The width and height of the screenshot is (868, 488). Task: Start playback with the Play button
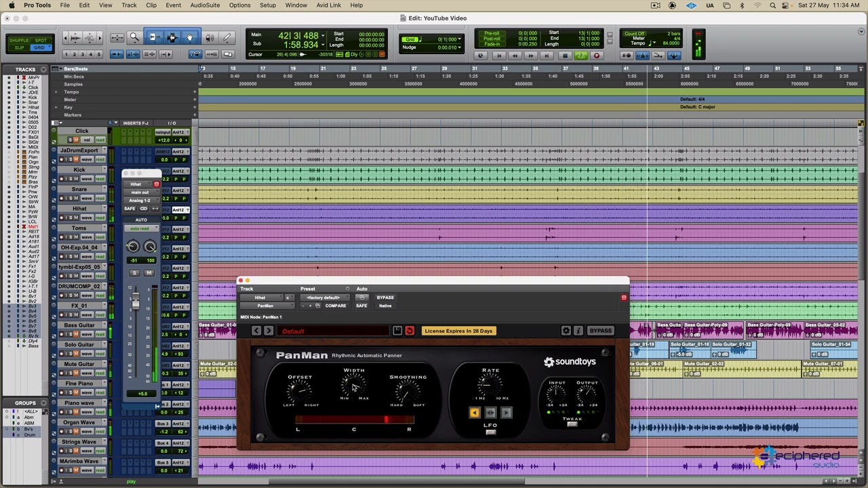tap(580, 56)
